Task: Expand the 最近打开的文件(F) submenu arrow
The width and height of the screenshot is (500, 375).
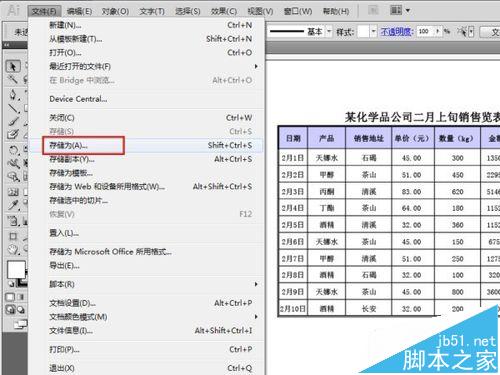Action: [x=256, y=66]
